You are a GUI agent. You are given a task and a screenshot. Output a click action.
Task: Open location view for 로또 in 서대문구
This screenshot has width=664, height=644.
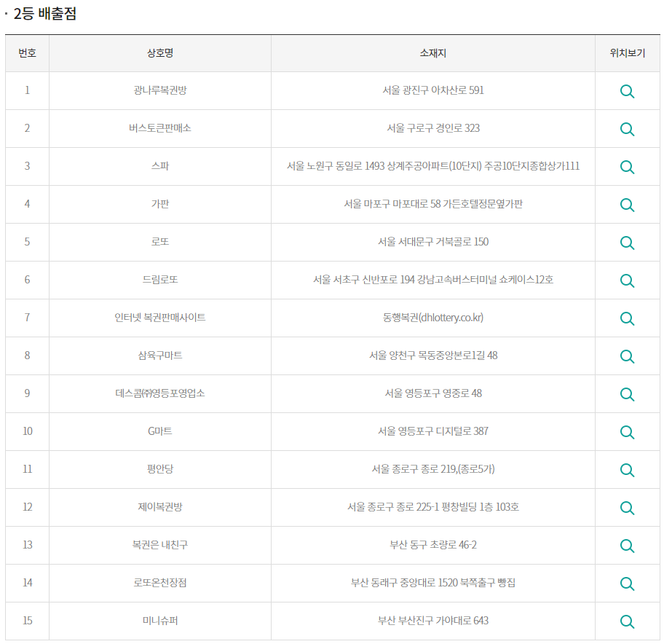627,243
